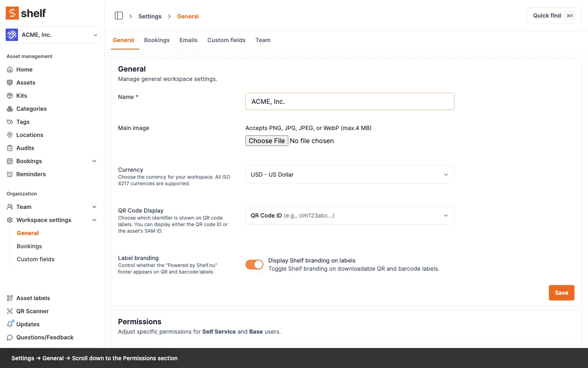Screen dimensions: 588x368
Task: Switch to the Emails tab
Action: [188, 40]
